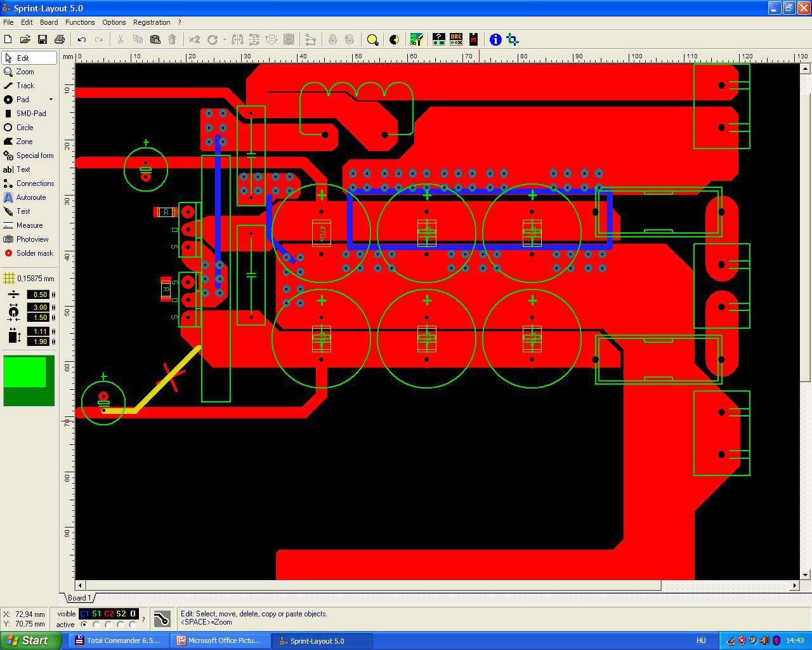Set S1 as the active layer

click(96, 625)
